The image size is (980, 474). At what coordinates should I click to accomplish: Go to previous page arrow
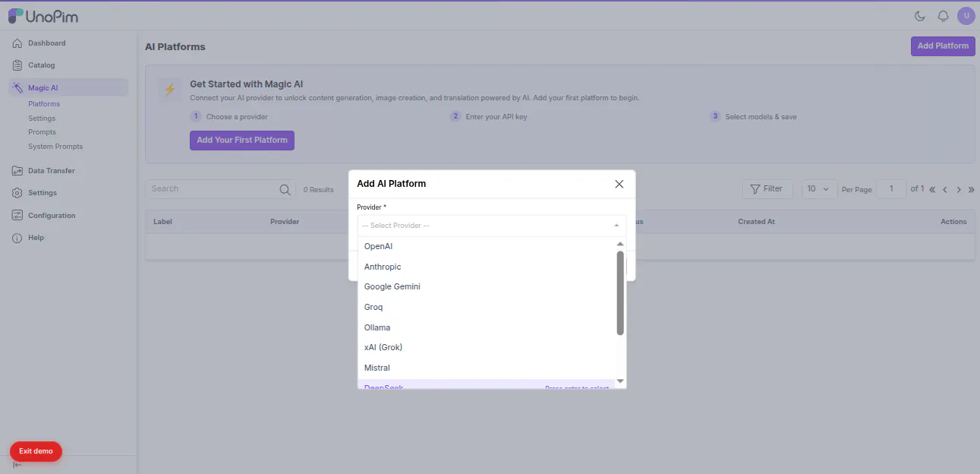click(x=945, y=190)
